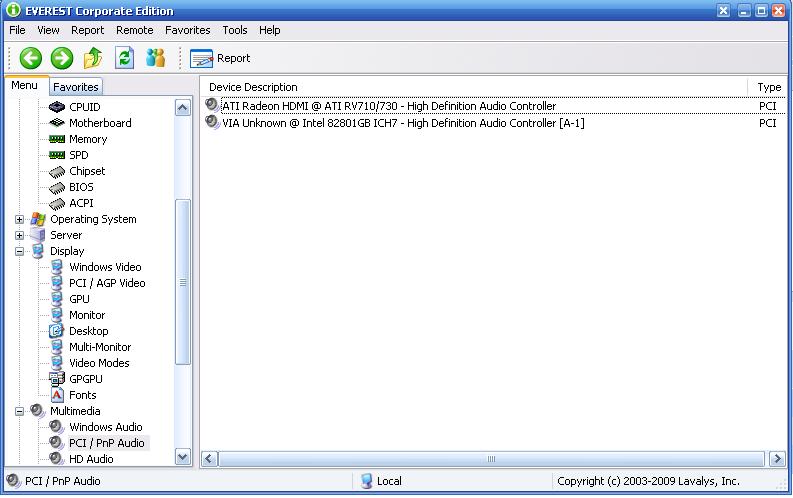Select HD Audio in the tree
The height and width of the screenshot is (498, 793).
coord(91,459)
